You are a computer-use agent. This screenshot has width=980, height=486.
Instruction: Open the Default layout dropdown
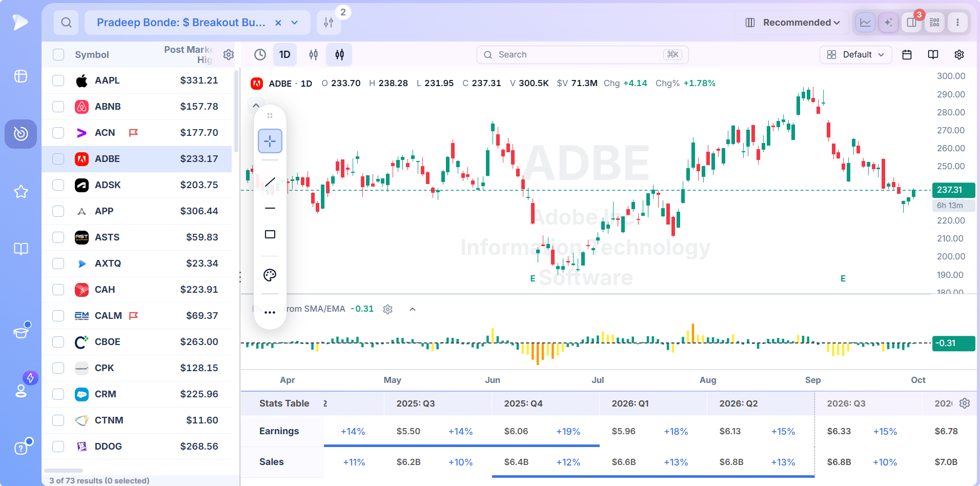[855, 54]
